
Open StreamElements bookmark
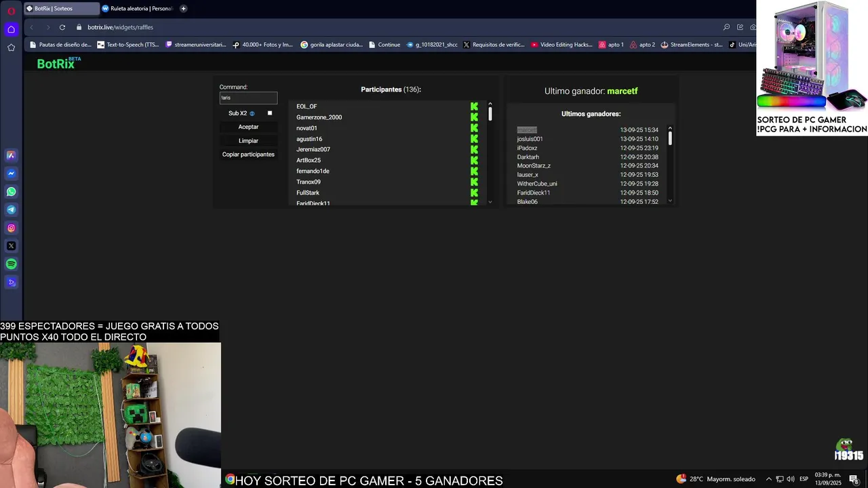pyautogui.click(x=691, y=45)
